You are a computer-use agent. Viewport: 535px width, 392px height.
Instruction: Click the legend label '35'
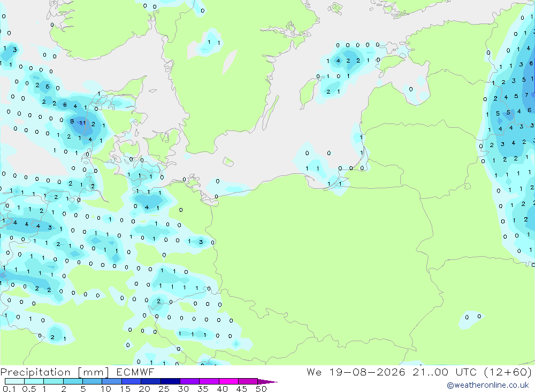[203, 389]
